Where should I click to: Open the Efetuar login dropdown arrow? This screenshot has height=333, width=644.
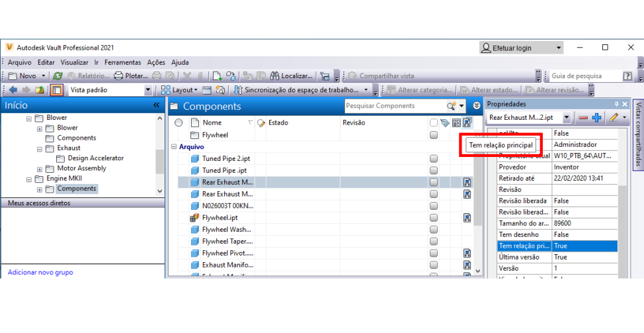(559, 48)
